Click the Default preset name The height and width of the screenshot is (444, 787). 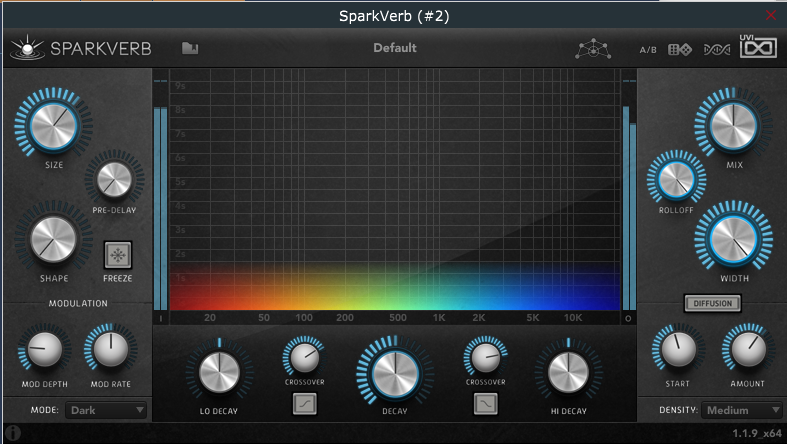pos(395,48)
